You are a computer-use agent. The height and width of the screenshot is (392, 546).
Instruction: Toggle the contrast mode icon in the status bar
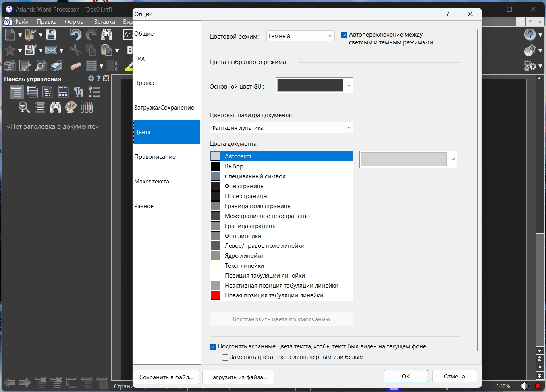tap(525, 386)
